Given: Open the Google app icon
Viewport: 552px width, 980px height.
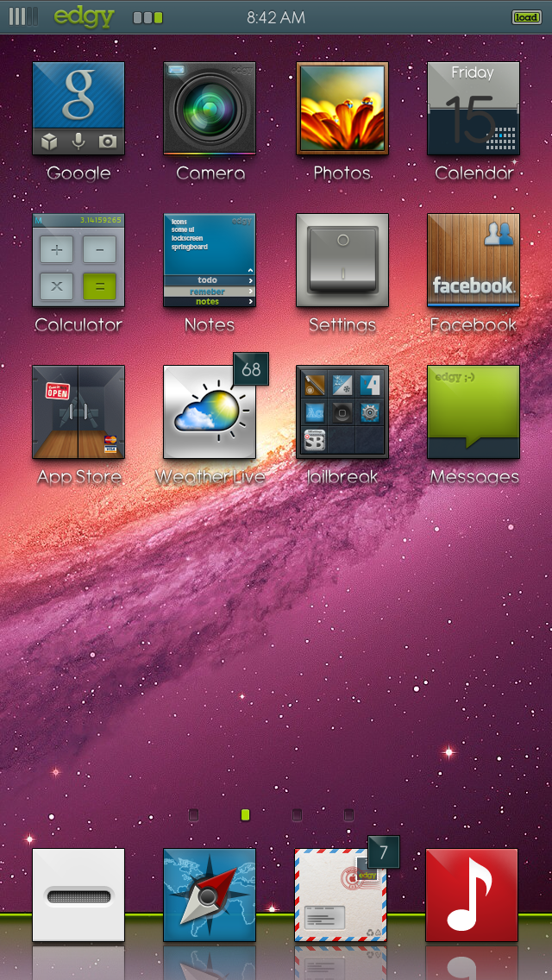Looking at the screenshot, I should (x=78, y=108).
